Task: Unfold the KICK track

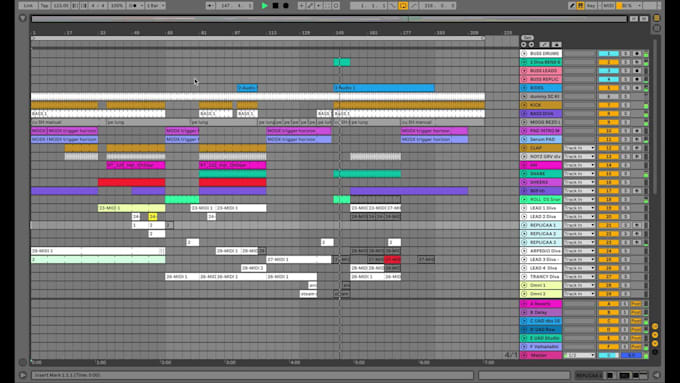Action: [x=524, y=105]
